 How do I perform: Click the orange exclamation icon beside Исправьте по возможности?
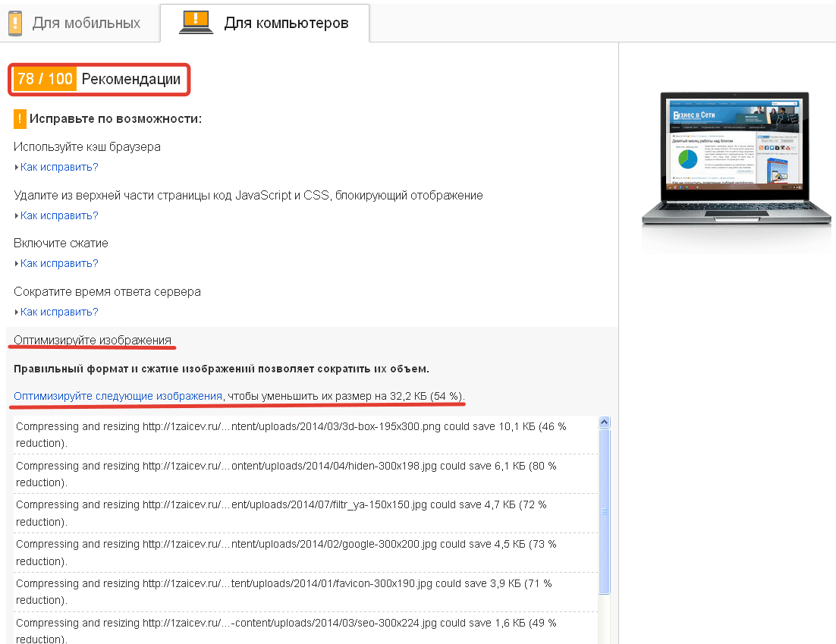[20, 119]
